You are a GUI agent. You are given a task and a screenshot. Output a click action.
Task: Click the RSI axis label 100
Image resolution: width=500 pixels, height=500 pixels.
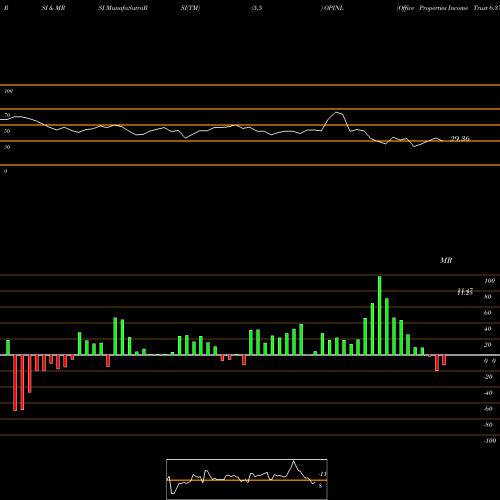9,91
